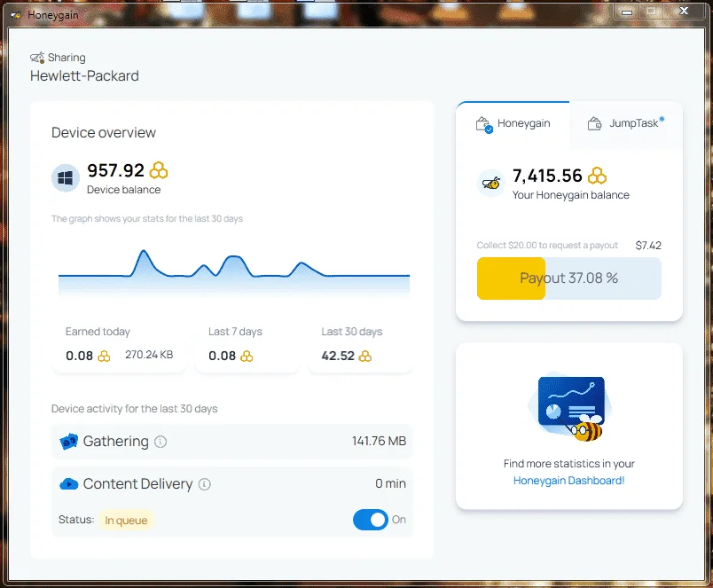Click the $7.42 payout amount

pyautogui.click(x=648, y=246)
